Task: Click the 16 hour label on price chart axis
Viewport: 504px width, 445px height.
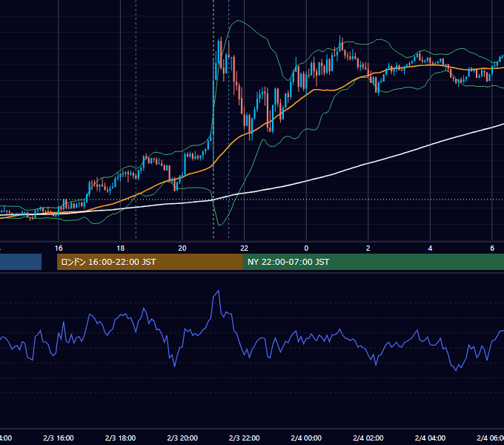Action: pos(59,248)
